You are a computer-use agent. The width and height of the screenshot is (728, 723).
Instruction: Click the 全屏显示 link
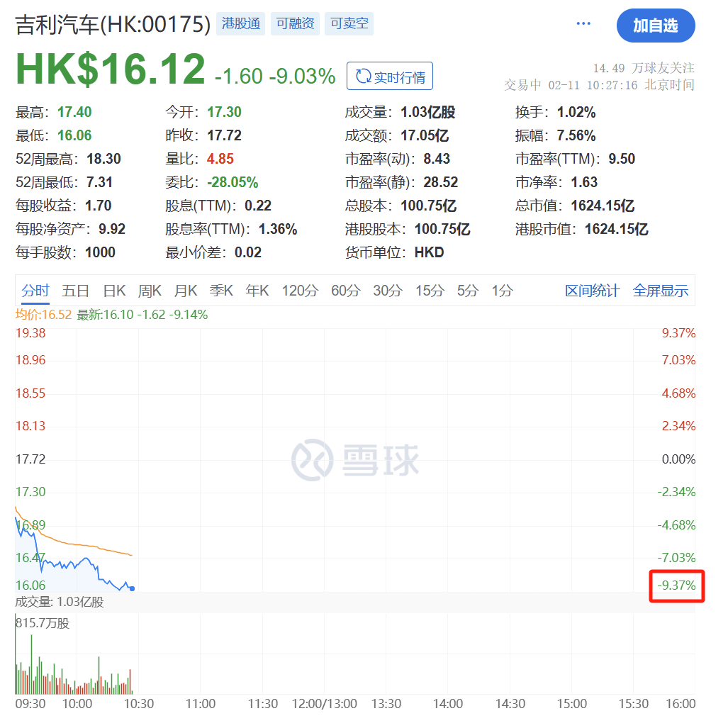(660, 291)
